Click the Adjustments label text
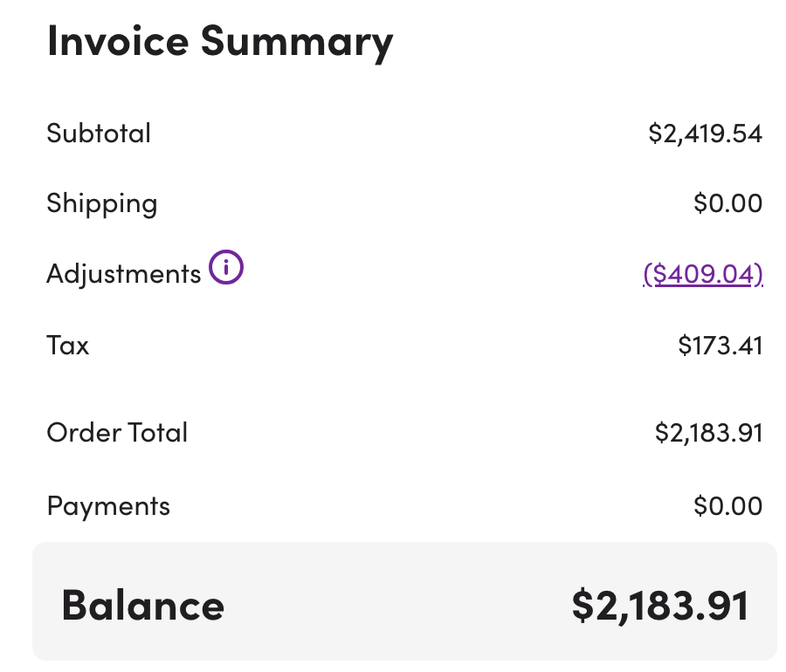The width and height of the screenshot is (786, 672). [123, 274]
